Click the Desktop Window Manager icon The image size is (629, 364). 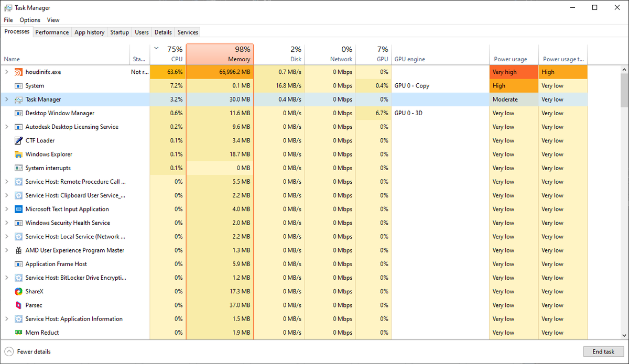pyautogui.click(x=18, y=113)
